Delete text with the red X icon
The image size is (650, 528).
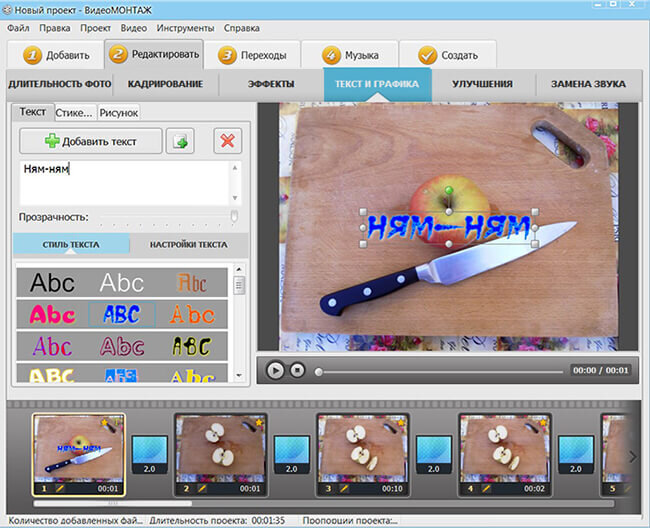pos(228,141)
